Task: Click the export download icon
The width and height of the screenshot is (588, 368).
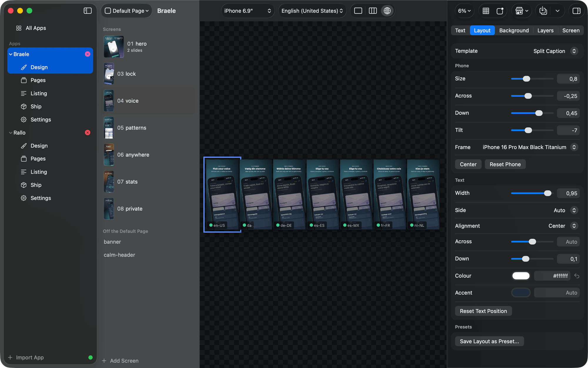Action: [543, 11]
